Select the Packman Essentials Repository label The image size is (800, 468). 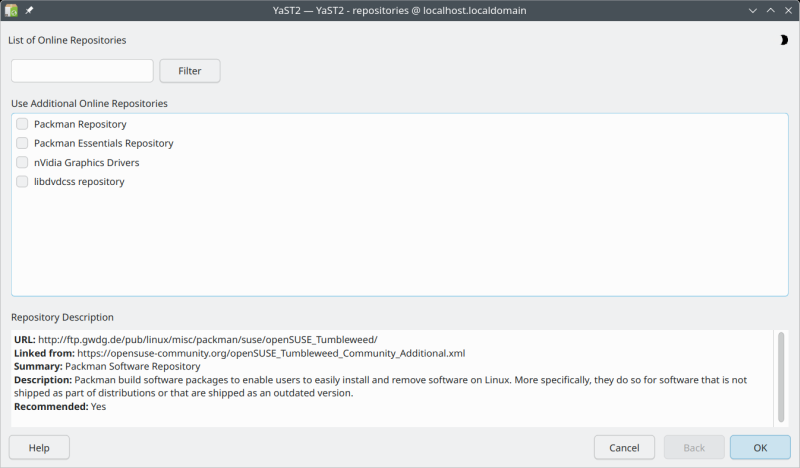(x=104, y=143)
